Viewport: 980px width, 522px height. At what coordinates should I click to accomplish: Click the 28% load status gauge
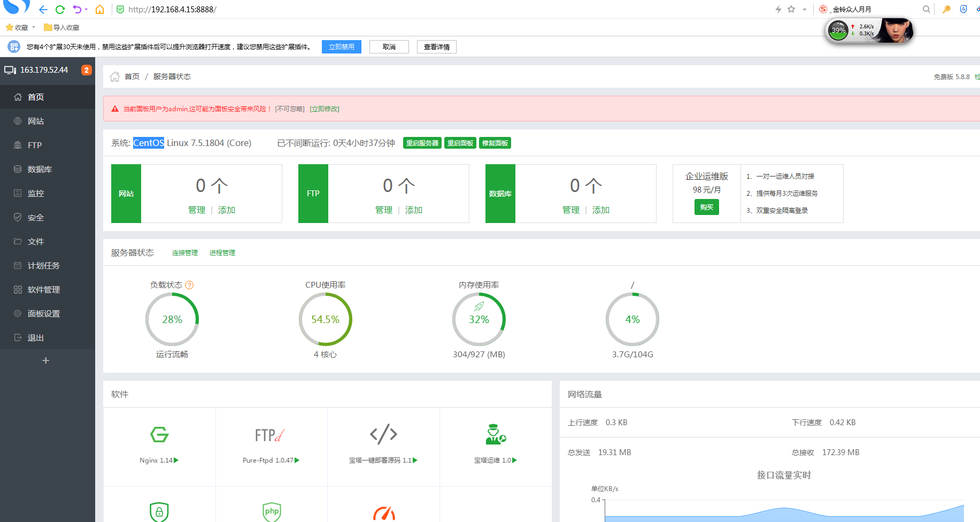pyautogui.click(x=172, y=319)
